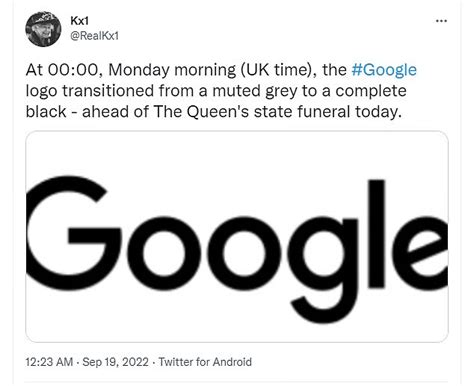Click the 12:23 AM timestamp

49,362
